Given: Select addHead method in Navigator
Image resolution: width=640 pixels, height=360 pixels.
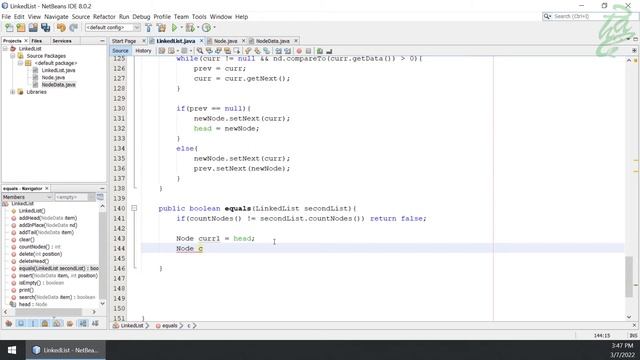Looking at the screenshot, I should click(x=48, y=218).
